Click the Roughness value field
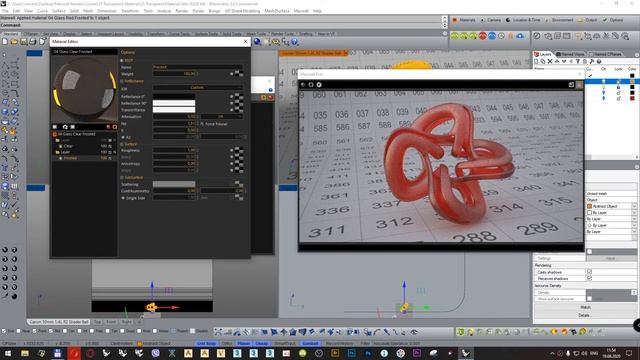Screen dimensions: 640x360 pos(175,150)
